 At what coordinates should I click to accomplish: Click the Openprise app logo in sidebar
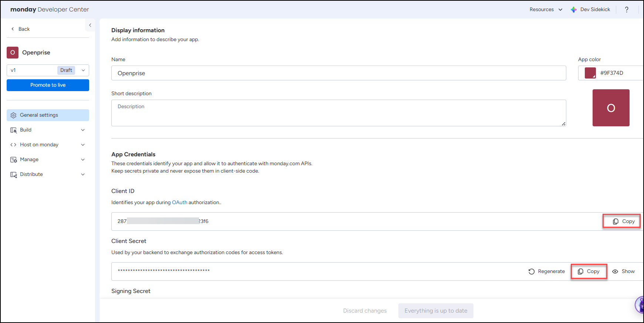coord(13,53)
